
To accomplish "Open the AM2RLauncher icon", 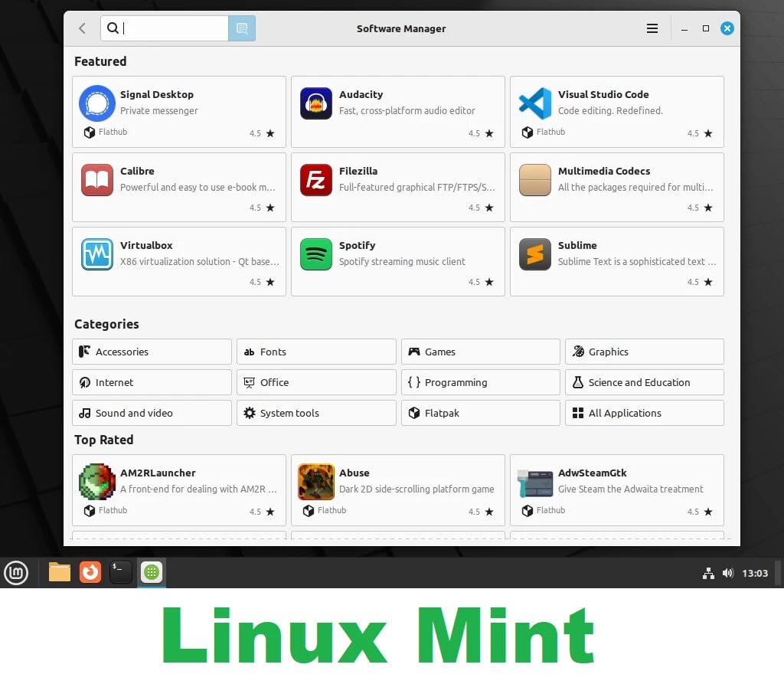I will [97, 482].
